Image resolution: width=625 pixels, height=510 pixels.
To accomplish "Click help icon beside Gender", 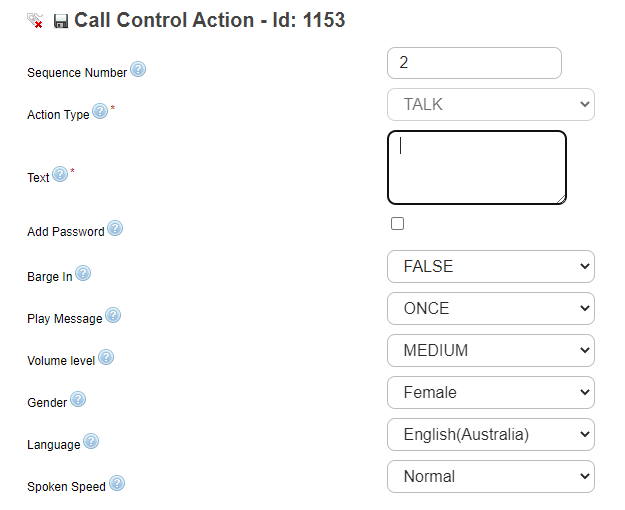I will [78, 400].
